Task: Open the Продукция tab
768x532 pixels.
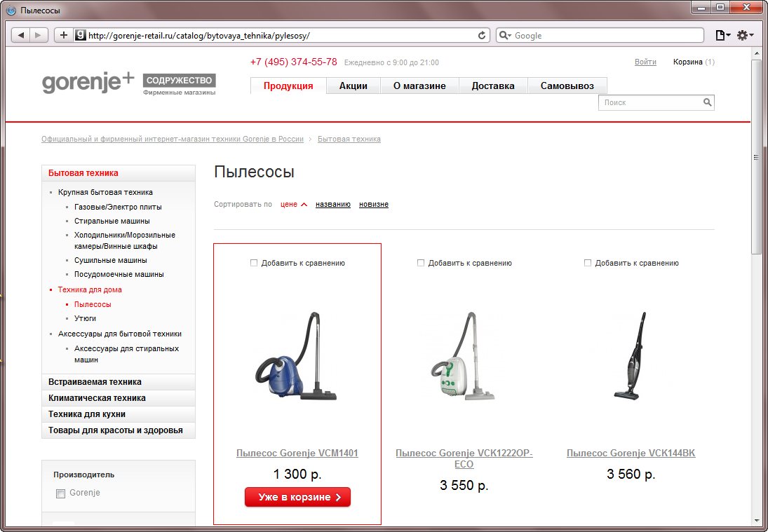Action: pyautogui.click(x=288, y=86)
